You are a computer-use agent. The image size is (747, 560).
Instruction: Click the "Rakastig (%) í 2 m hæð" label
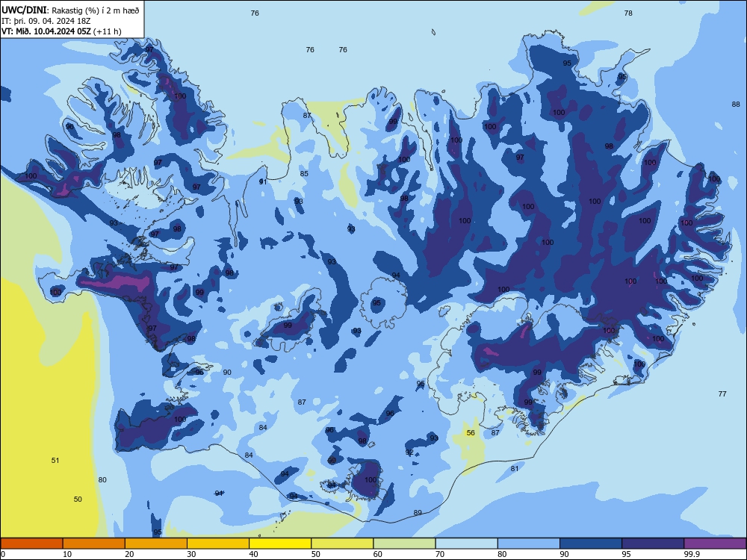(x=96, y=10)
